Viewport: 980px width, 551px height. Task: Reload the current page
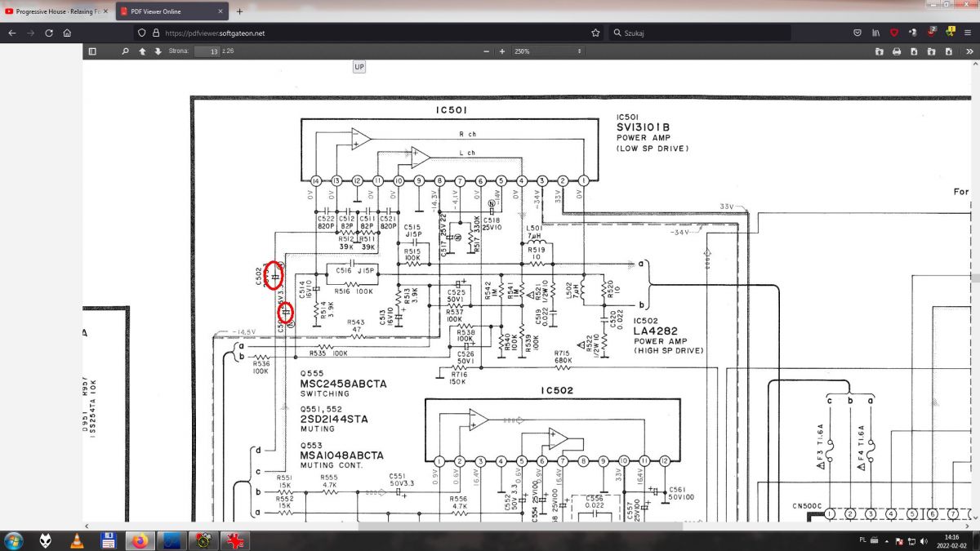pyautogui.click(x=51, y=33)
